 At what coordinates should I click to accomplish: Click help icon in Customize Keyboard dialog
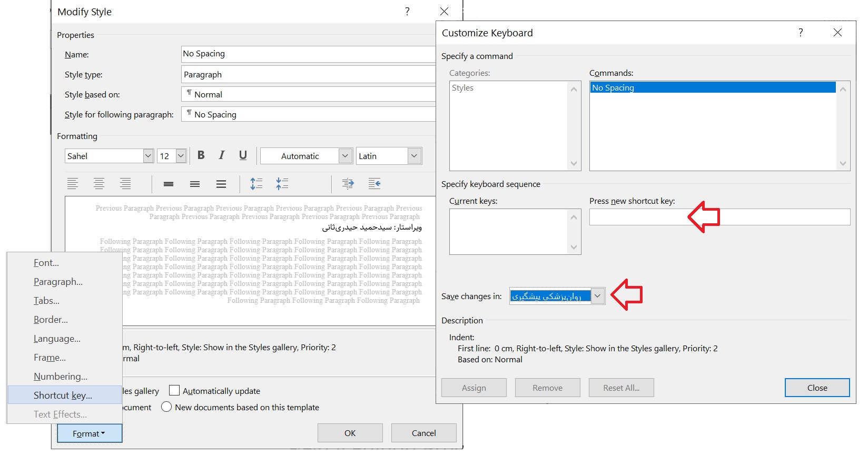(801, 33)
